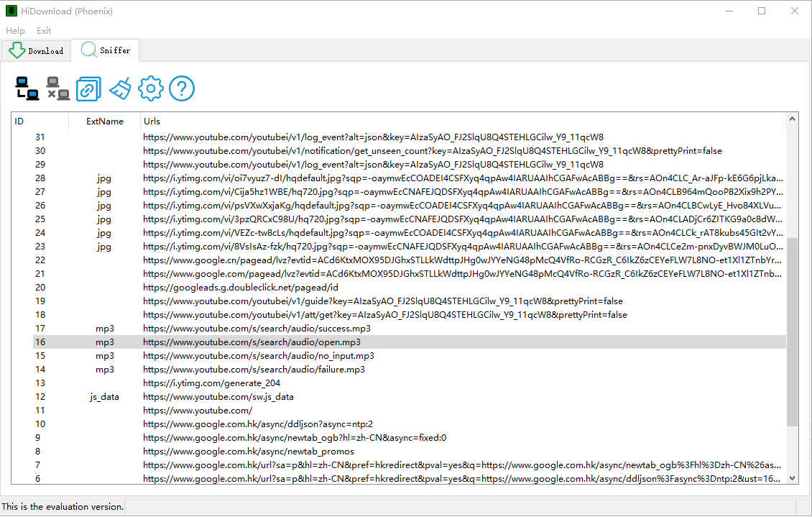Select row 28 oi7vyuz7-dI hqdefault.jpg URL
Image resolution: width=812 pixels, height=517 pixels.
[463, 178]
